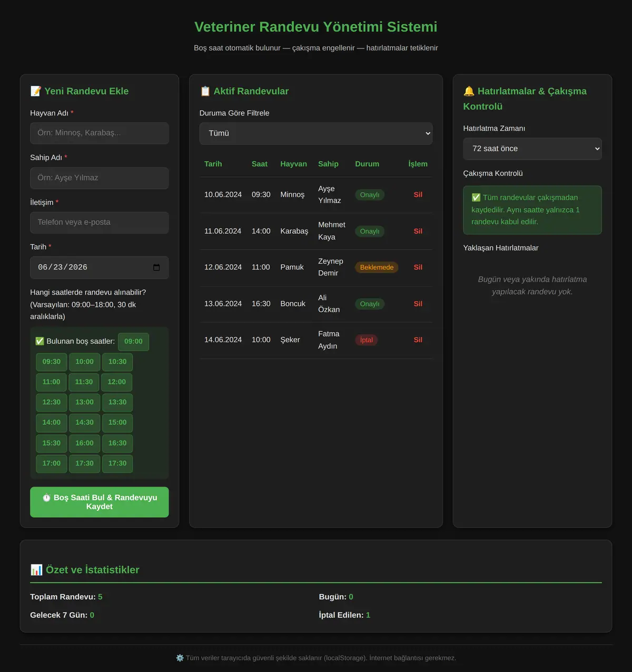Click the Tarih column header in table
Screen dimensions: 632x672
click(213, 164)
